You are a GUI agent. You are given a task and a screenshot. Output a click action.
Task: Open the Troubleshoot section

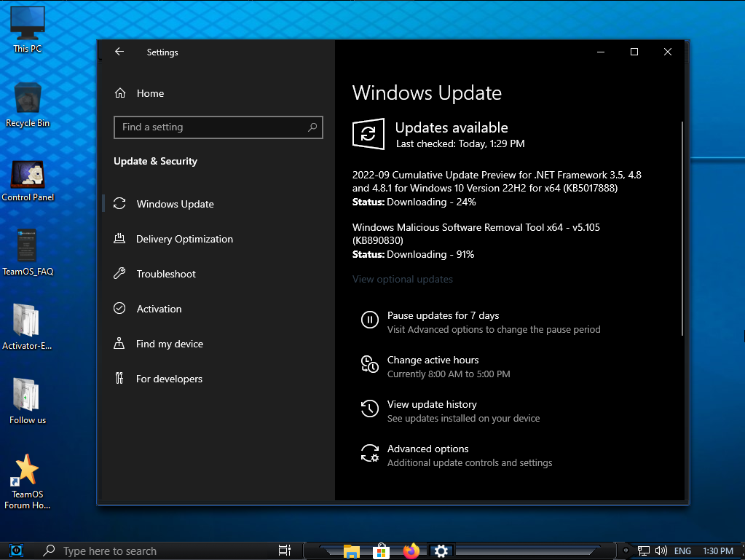tap(166, 274)
